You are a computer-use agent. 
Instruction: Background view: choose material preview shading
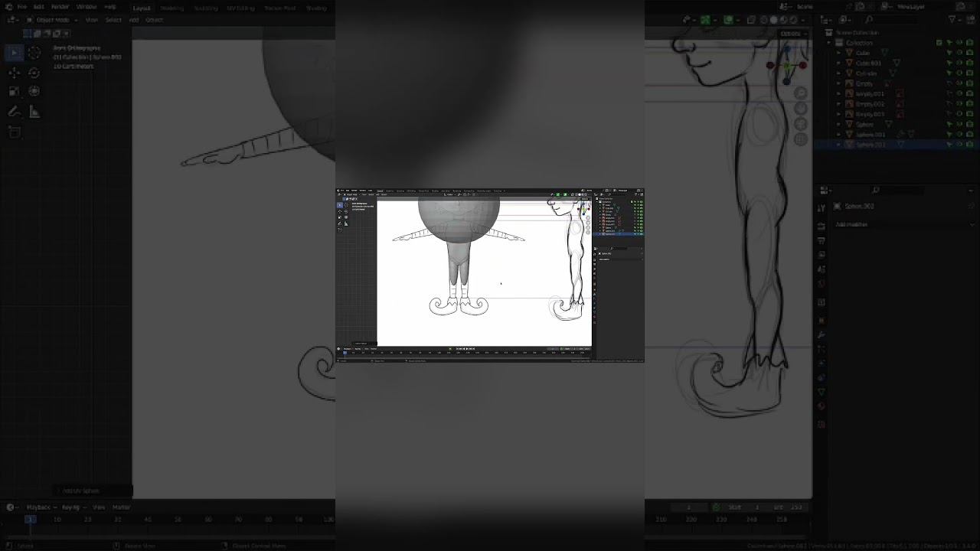[x=785, y=21]
